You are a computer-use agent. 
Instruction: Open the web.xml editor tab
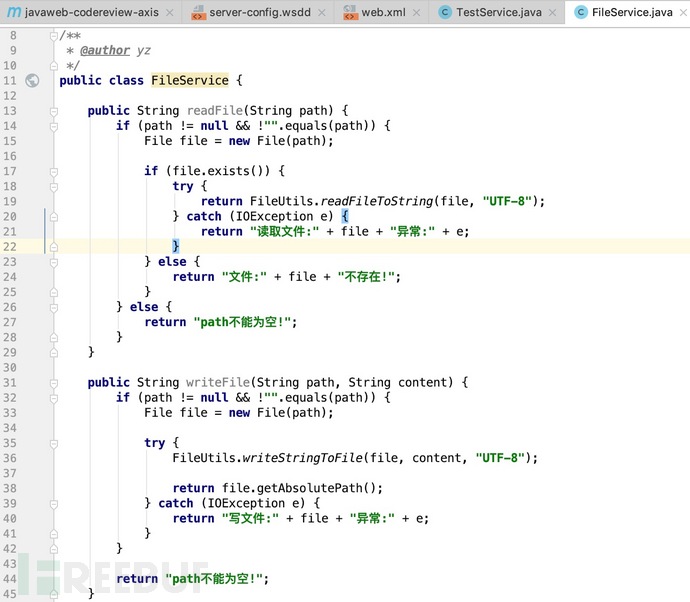[x=382, y=12]
